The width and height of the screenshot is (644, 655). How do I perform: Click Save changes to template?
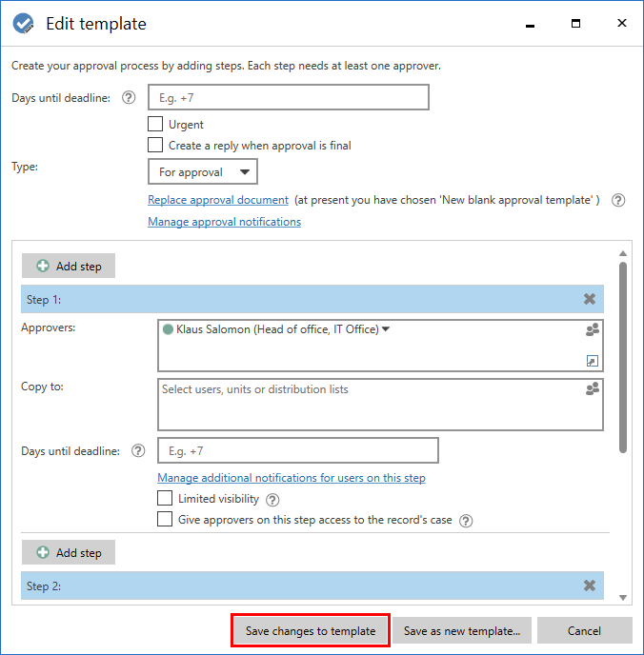(x=311, y=630)
